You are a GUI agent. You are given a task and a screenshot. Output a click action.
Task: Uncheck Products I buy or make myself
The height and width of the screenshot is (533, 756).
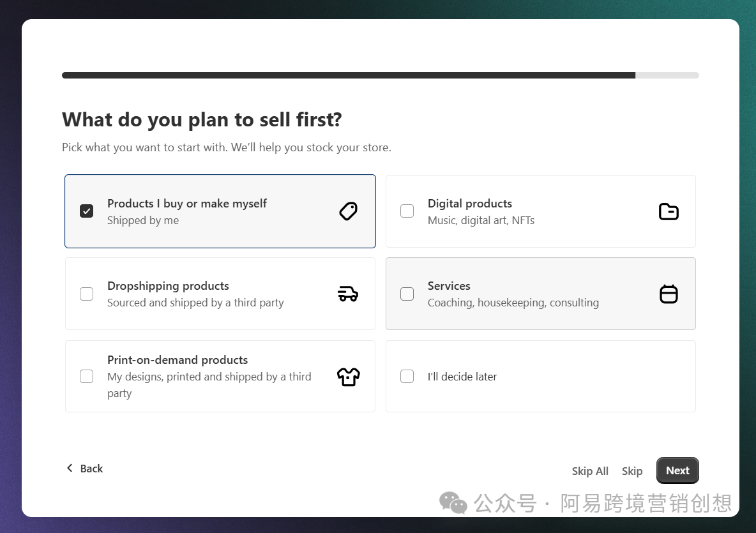(87, 211)
